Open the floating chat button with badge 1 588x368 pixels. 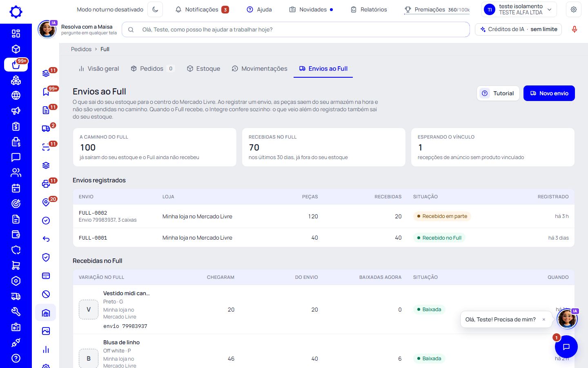click(x=566, y=347)
